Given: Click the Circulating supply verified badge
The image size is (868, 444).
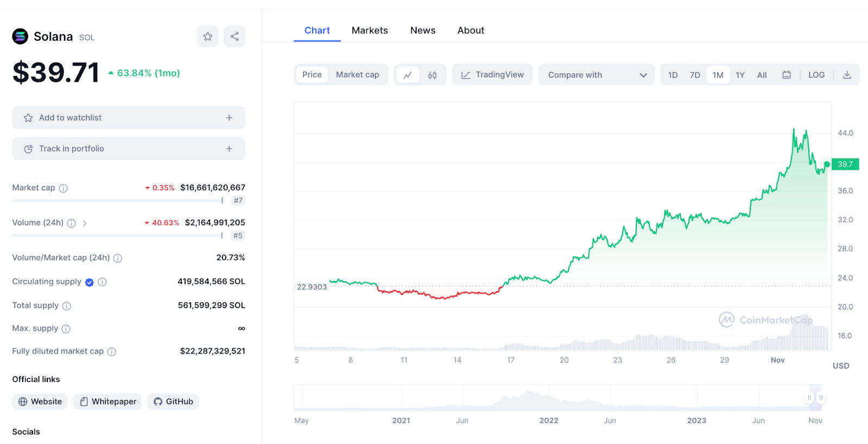Looking at the screenshot, I should point(90,282).
